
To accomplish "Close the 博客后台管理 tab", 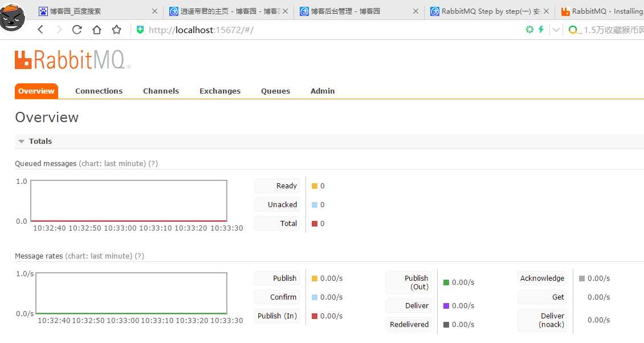I will pyautogui.click(x=415, y=11).
